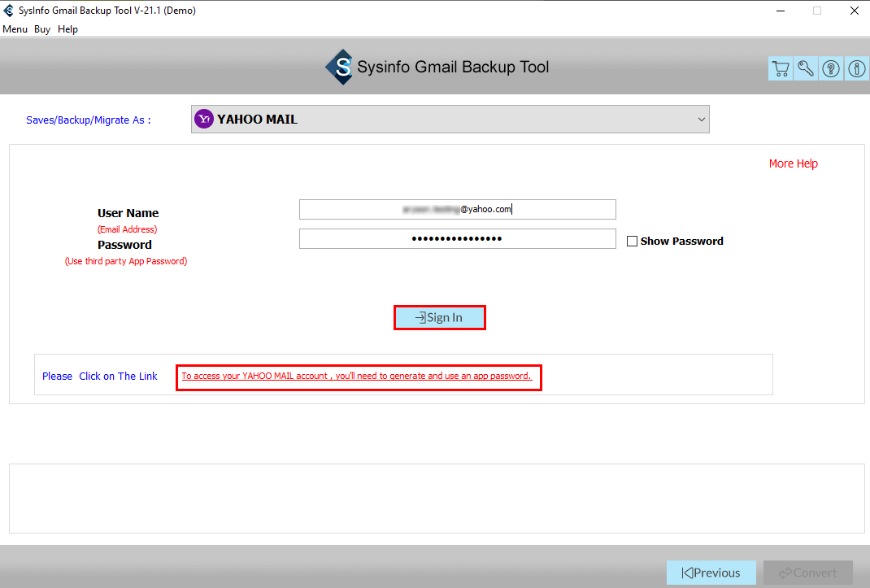Click '(Use third party App Password)' hint
Image resolution: width=870 pixels, height=588 pixels.
(x=126, y=261)
